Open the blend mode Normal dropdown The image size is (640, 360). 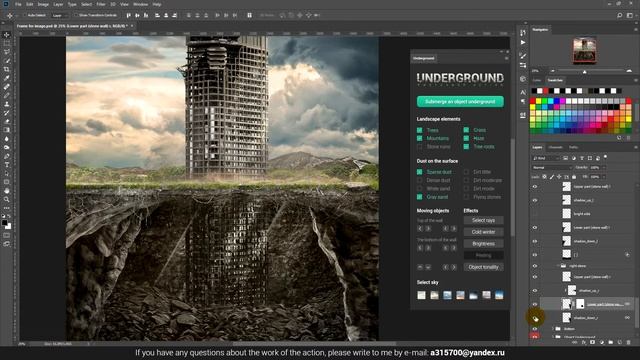point(552,168)
